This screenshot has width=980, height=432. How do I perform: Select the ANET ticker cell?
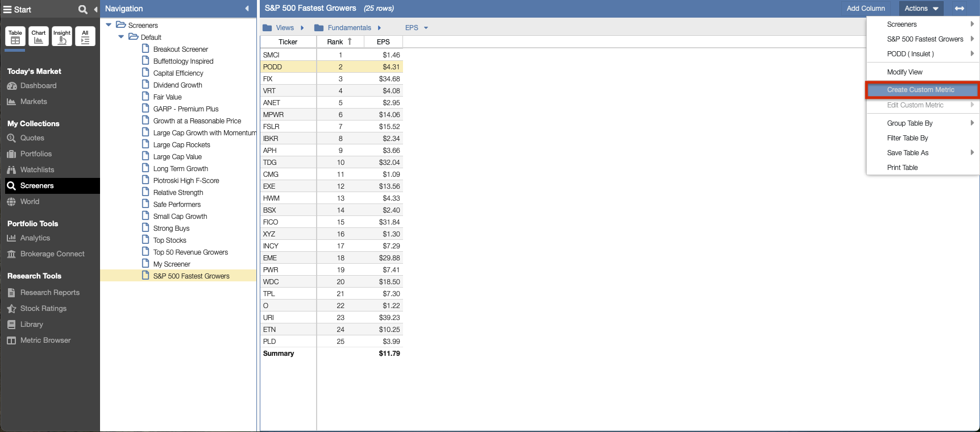coord(288,103)
